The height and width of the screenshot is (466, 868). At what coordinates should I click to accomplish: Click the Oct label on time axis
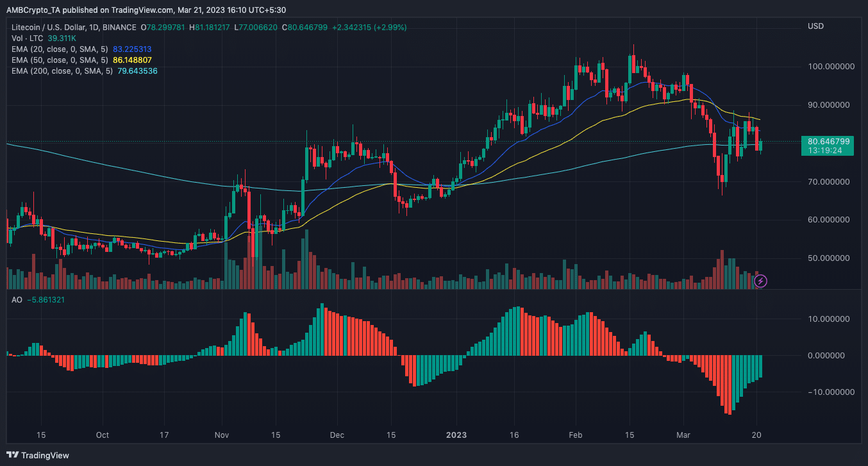[x=103, y=435]
